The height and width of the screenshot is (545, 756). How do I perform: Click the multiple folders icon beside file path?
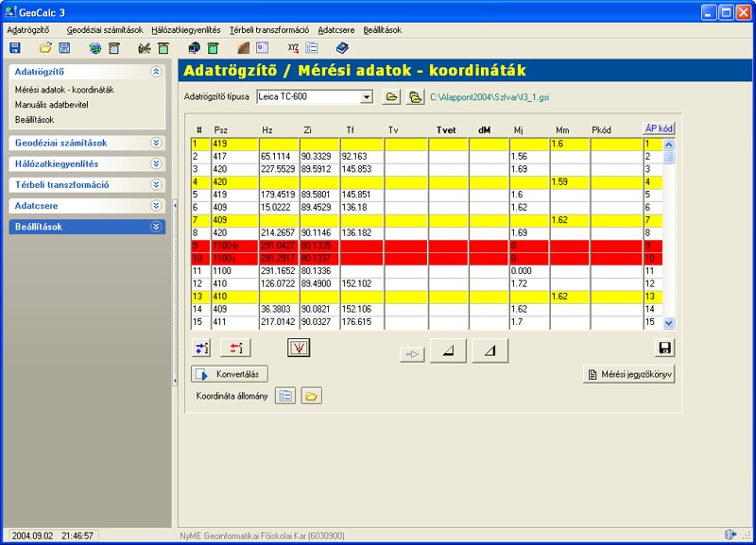pyautogui.click(x=415, y=97)
